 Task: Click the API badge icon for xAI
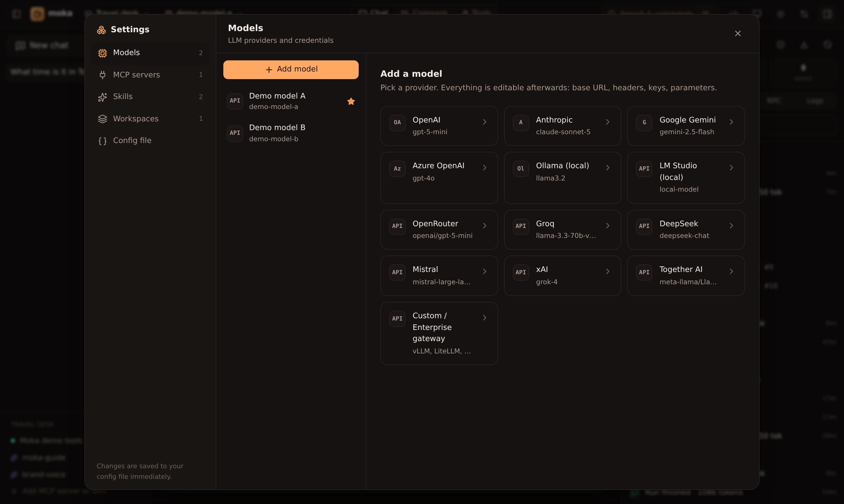tap(521, 273)
